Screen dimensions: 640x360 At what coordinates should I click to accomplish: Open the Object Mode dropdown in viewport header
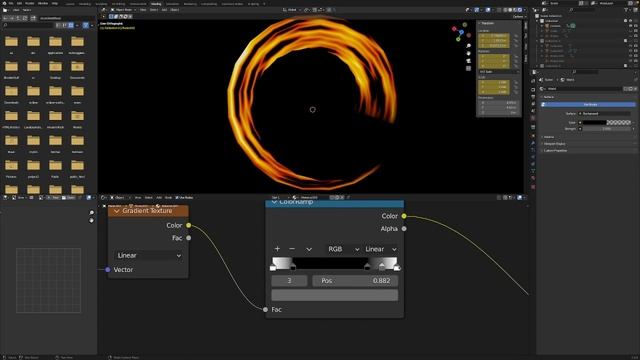point(123,10)
